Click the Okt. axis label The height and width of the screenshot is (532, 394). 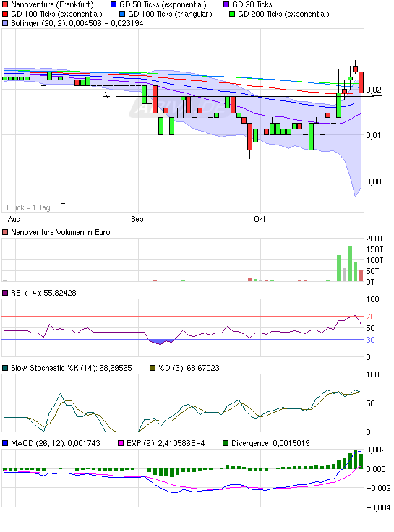click(x=261, y=220)
